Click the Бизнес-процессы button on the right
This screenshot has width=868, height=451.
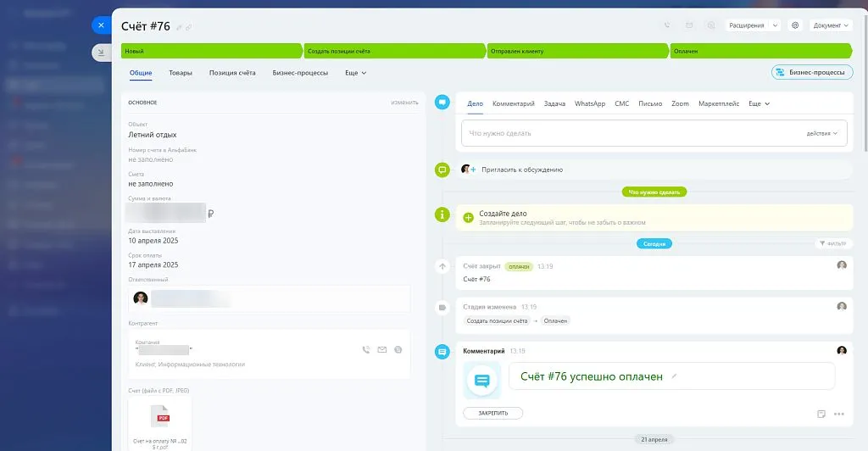(811, 72)
